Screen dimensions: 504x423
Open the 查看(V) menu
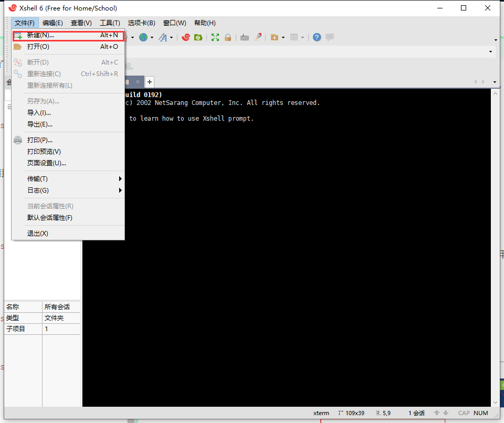[x=81, y=23]
